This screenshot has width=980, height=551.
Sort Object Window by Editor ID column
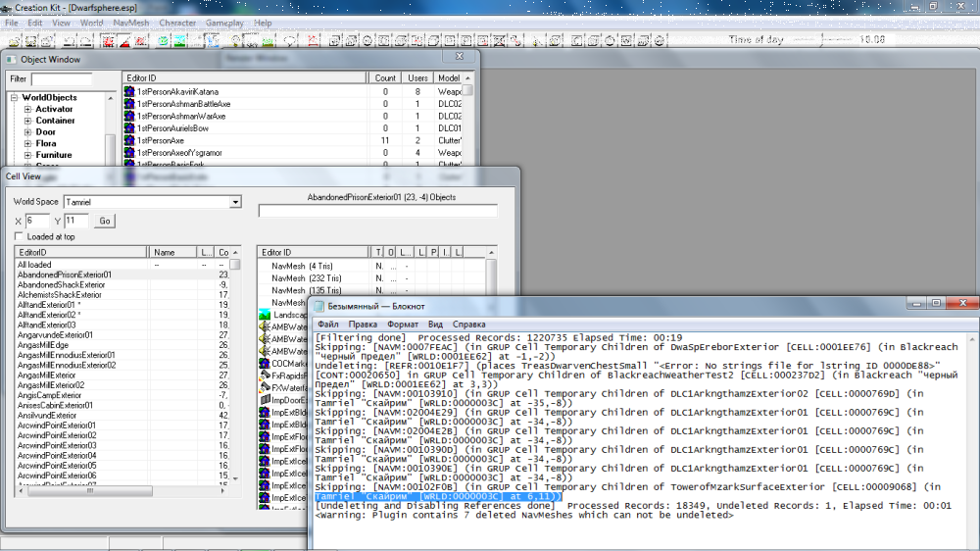tap(245, 78)
